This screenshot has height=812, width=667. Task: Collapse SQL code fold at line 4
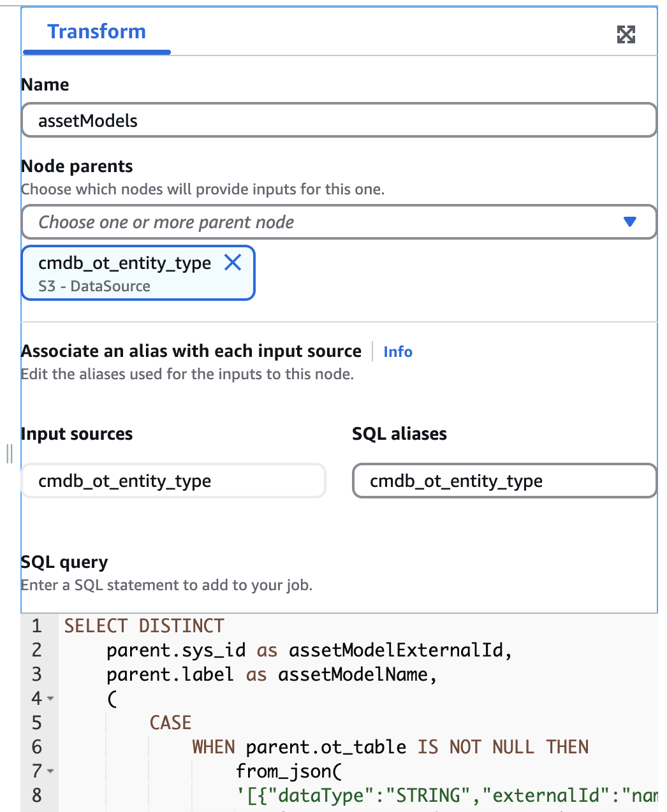click(50, 699)
